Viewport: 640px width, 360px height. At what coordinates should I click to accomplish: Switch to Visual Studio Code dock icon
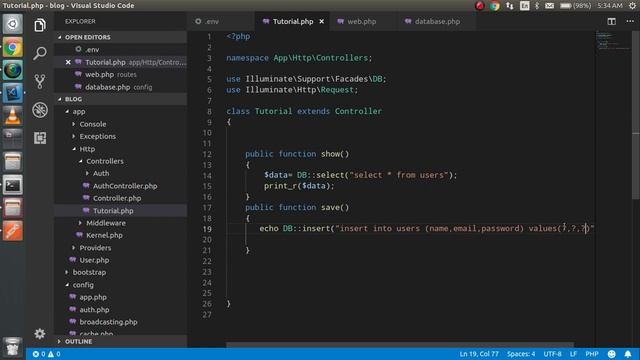(13, 93)
